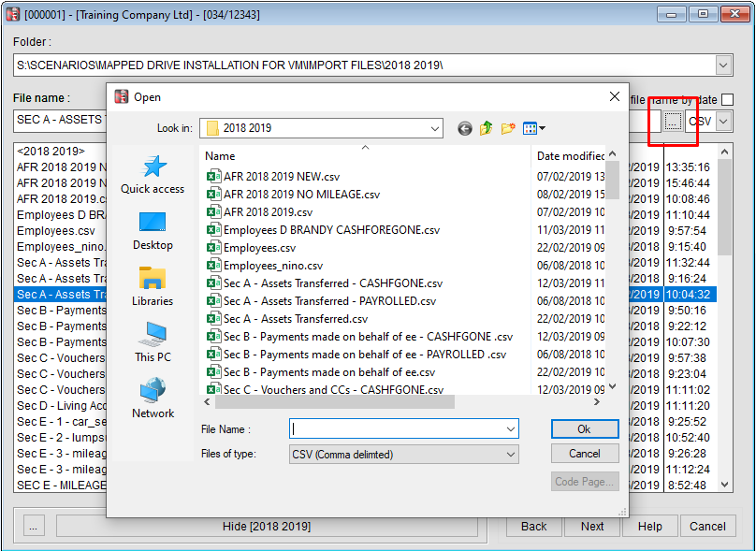Screen dimensions: 756x551
Task: Select Sec C - Vouchers and CCs - CASHFGONE.csv
Action: click(x=325, y=389)
